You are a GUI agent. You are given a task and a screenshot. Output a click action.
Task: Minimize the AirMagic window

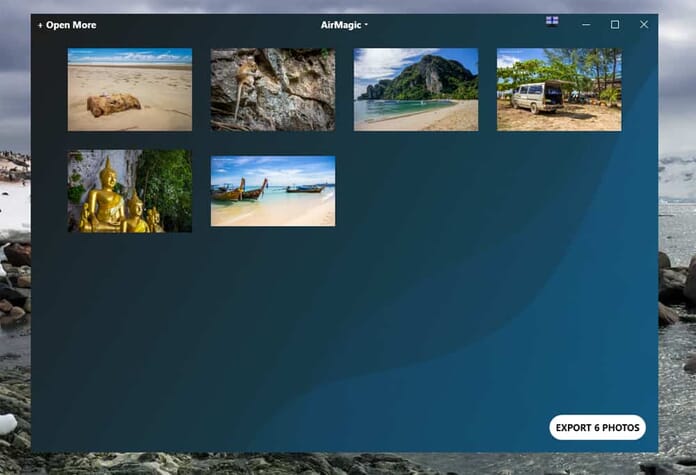click(x=586, y=25)
